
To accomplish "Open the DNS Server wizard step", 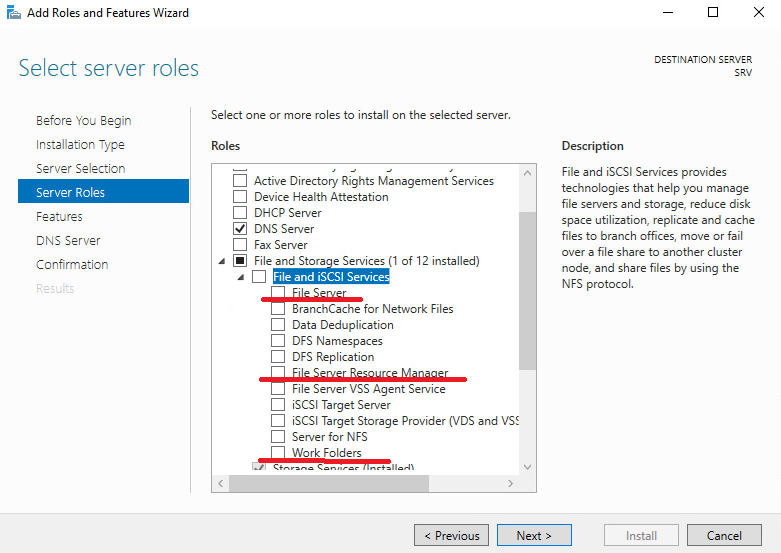I will tap(68, 240).
